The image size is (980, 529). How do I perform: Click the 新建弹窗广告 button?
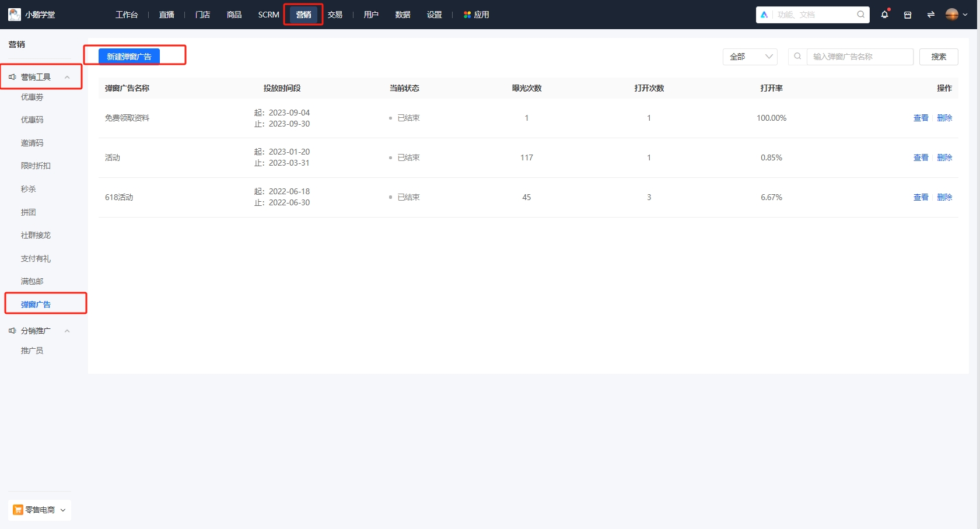(x=129, y=57)
